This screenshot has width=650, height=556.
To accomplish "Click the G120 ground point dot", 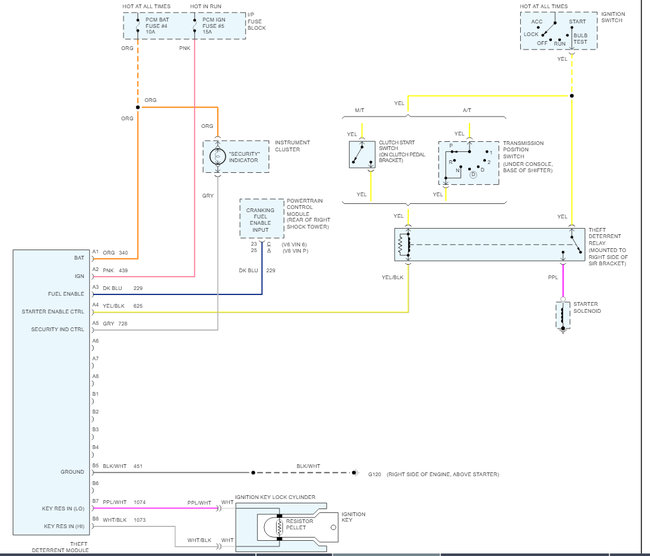I will (354, 473).
